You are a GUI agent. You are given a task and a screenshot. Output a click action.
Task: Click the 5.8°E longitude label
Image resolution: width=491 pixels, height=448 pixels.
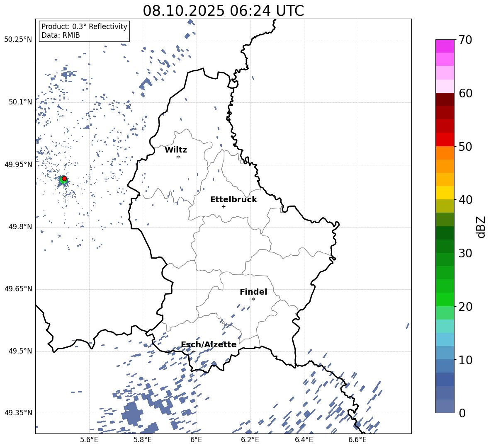143,440
